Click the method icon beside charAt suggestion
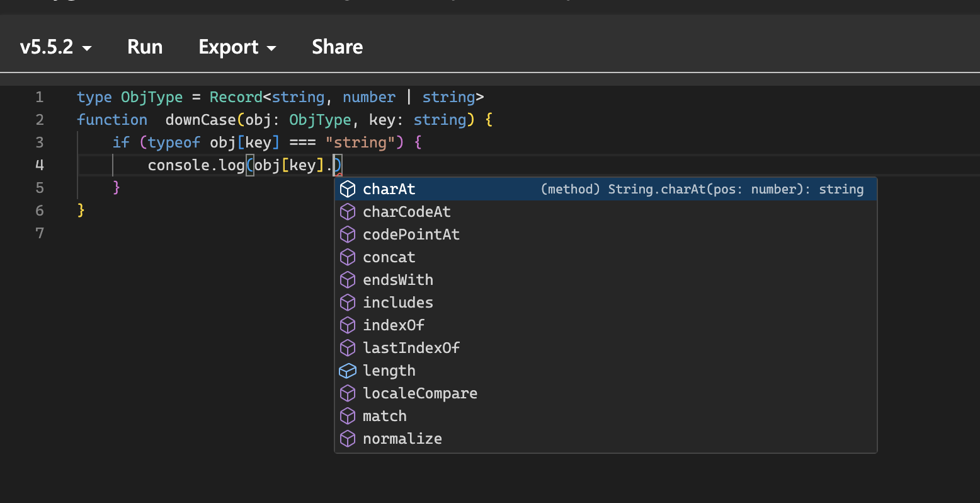 coord(348,188)
